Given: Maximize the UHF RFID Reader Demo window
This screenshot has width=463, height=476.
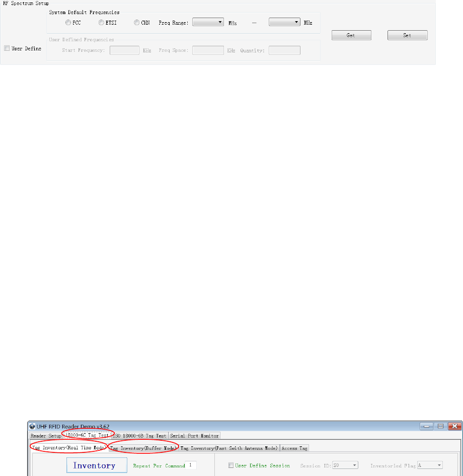Looking at the screenshot, I should (440, 426).
